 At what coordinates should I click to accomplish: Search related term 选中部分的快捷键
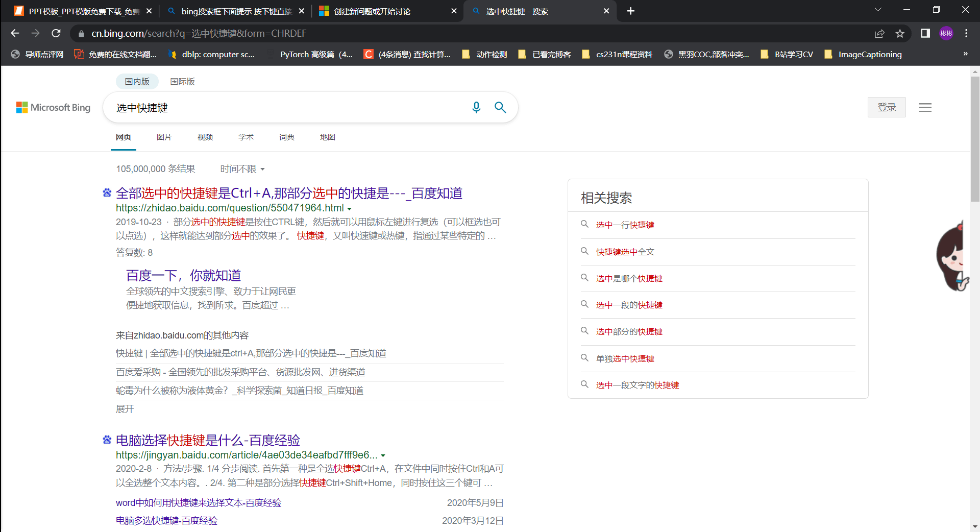[629, 331]
